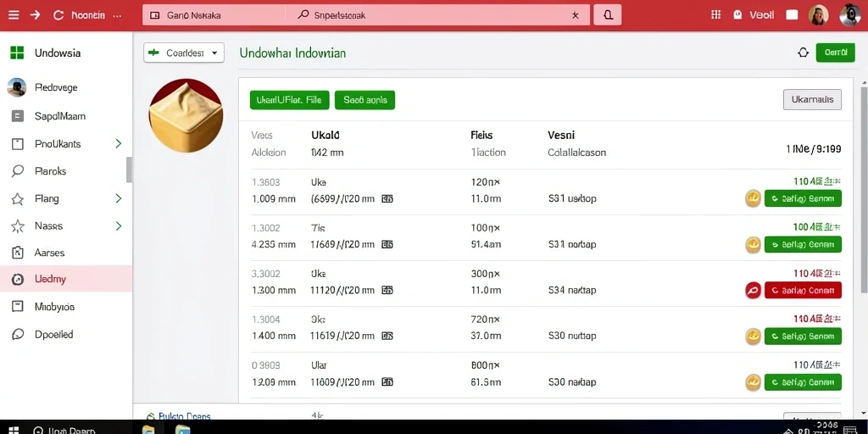The width and height of the screenshot is (868, 434).
Task: Click green button in S30 nurttap row
Action: [x=803, y=336]
